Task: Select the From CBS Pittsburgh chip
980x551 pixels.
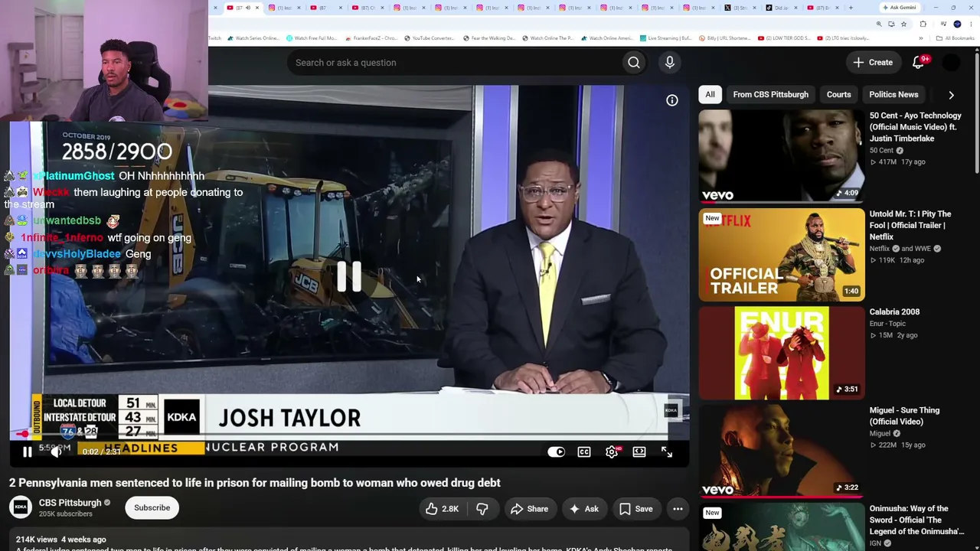Action: pyautogui.click(x=770, y=95)
